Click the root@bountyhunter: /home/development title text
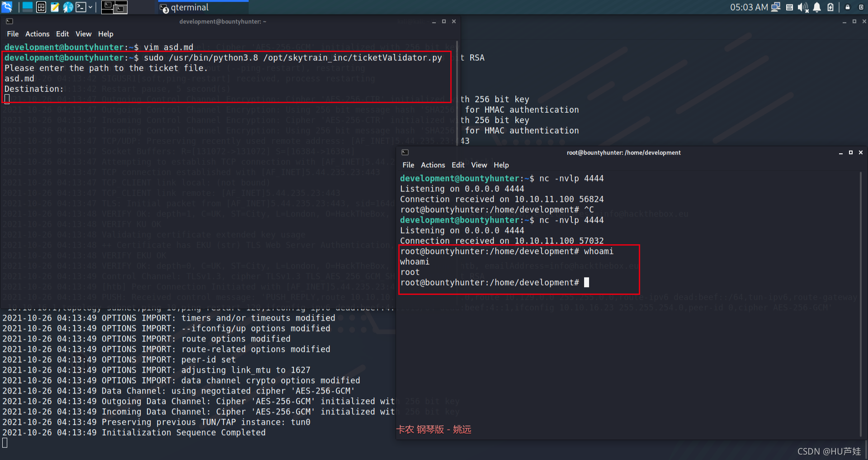868x460 pixels. pos(624,152)
